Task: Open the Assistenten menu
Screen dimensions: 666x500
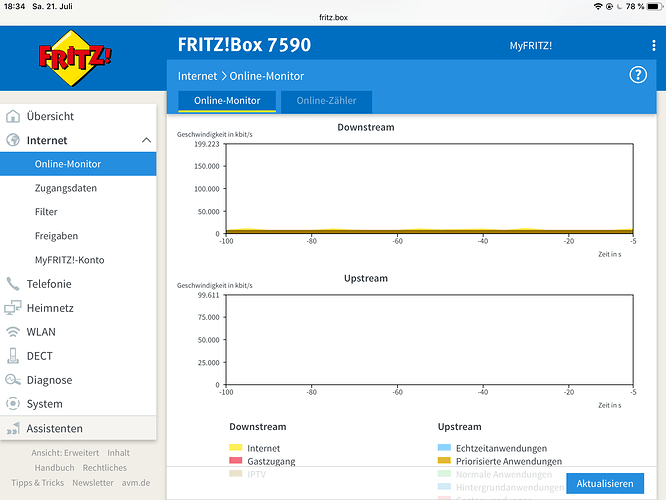Action: tap(78, 428)
